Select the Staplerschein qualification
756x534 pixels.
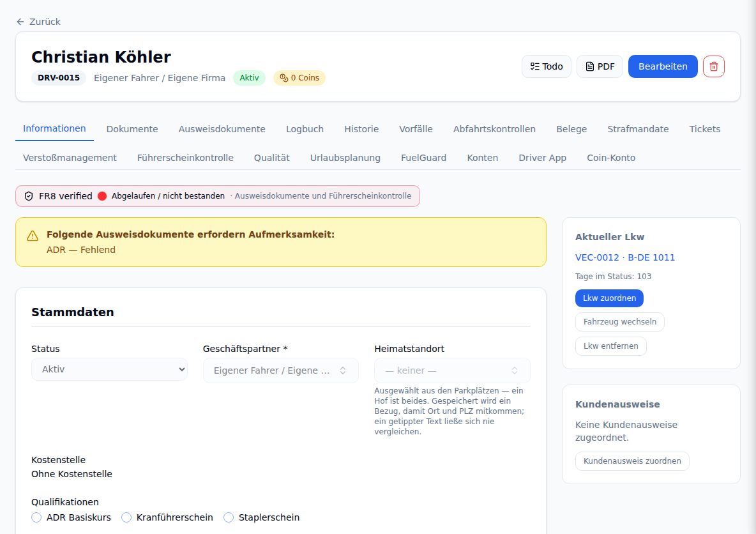229,517
